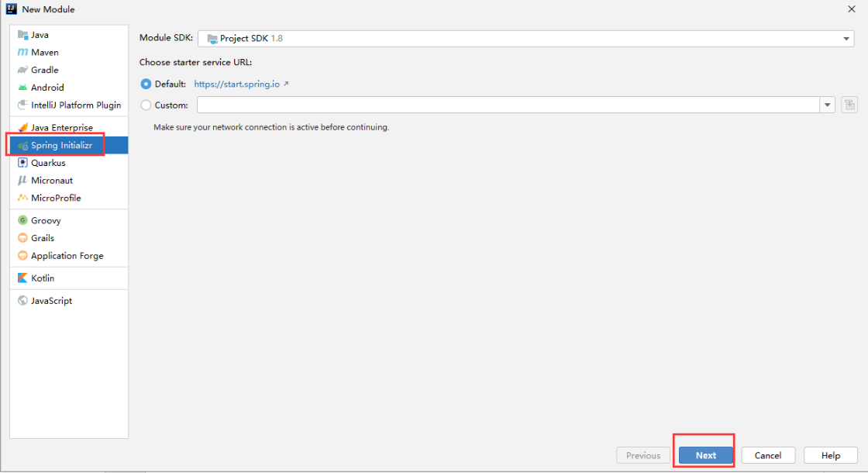Click the Grails icon
The width and height of the screenshot is (868, 473).
coord(22,238)
